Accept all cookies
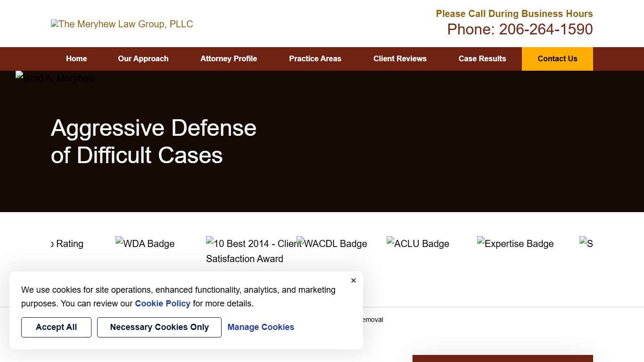Image resolution: width=644 pixels, height=362 pixels. (x=56, y=327)
